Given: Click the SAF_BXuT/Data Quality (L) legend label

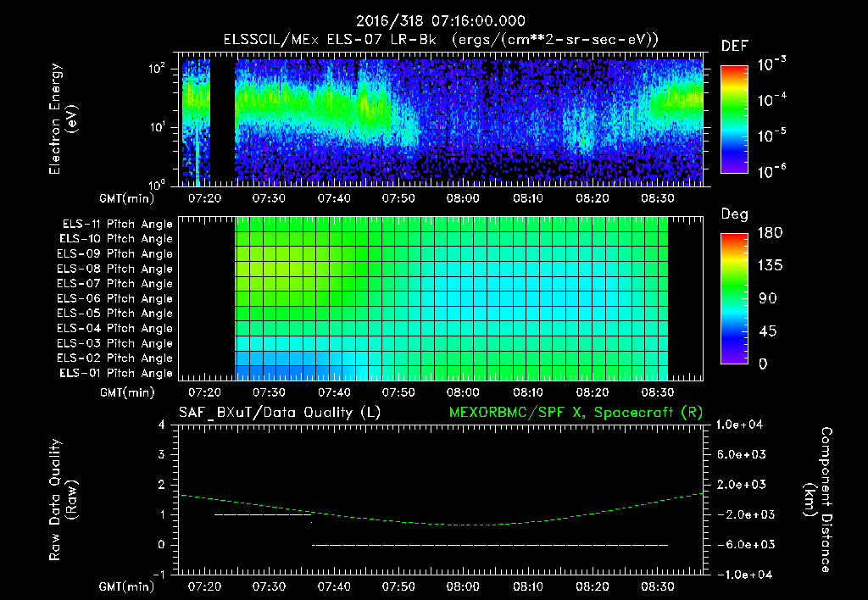Looking at the screenshot, I should pos(280,413).
